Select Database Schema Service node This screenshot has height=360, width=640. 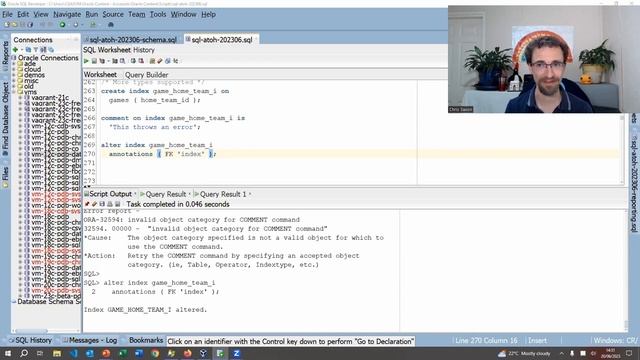coord(49,302)
